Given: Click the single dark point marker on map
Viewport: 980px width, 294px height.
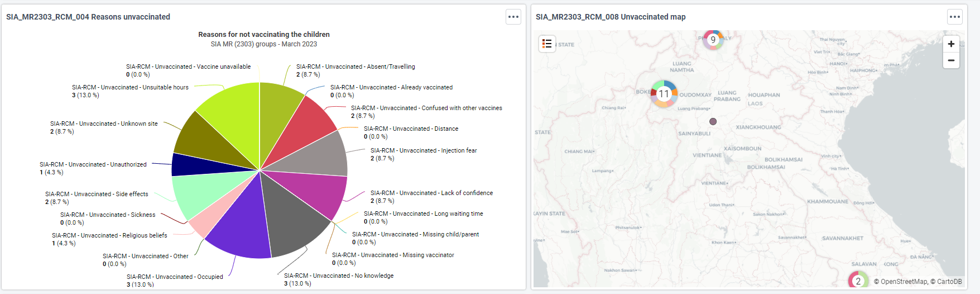Looking at the screenshot, I should click(713, 121).
